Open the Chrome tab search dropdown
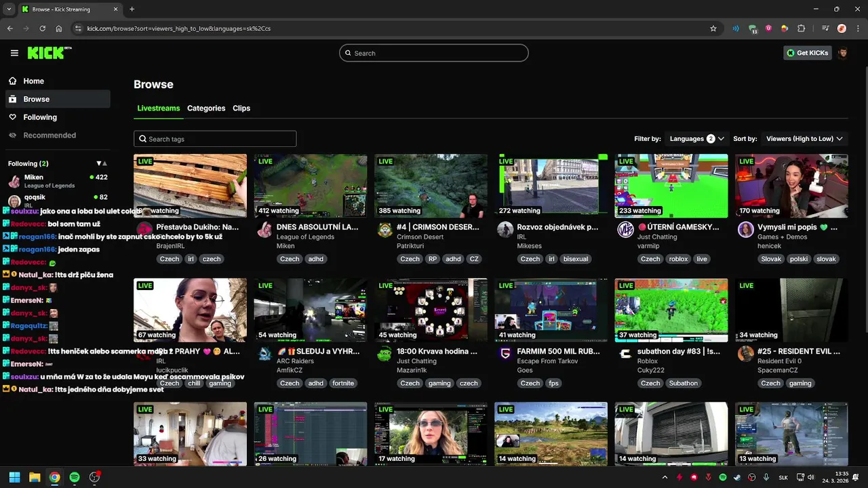 pos(9,9)
